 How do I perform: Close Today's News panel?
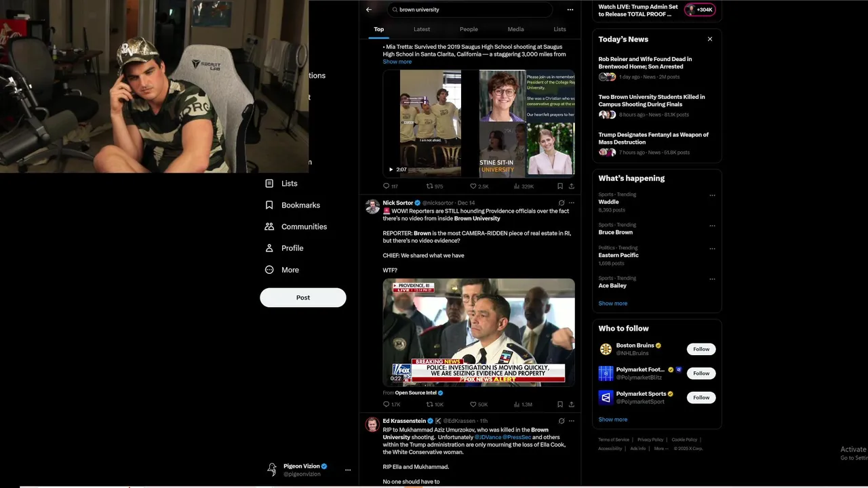click(x=710, y=39)
